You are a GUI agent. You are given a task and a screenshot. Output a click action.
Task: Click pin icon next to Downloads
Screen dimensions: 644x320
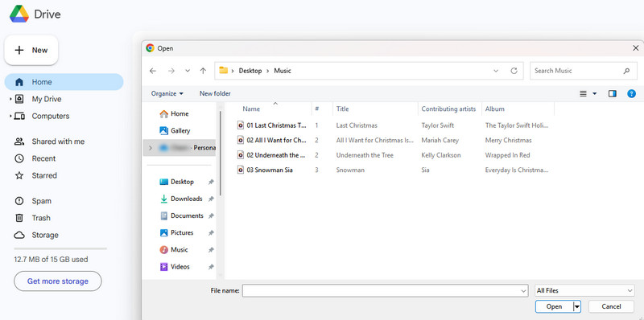click(x=211, y=199)
